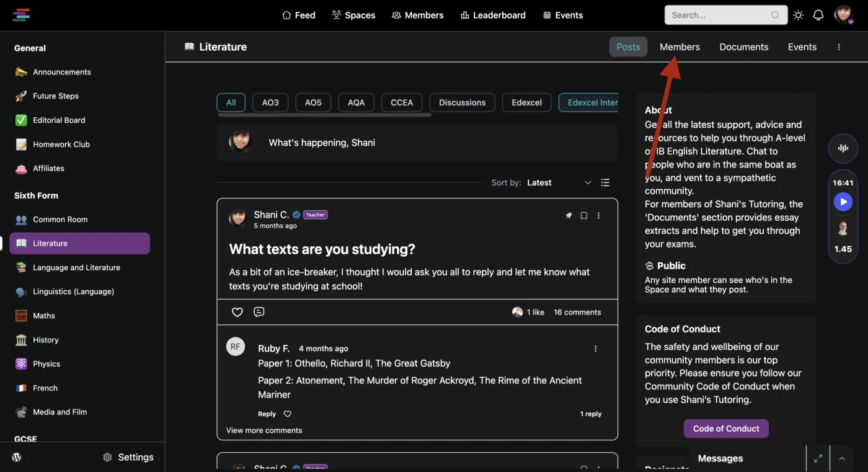
Task: Switch to the Documents tab
Action: (x=743, y=47)
